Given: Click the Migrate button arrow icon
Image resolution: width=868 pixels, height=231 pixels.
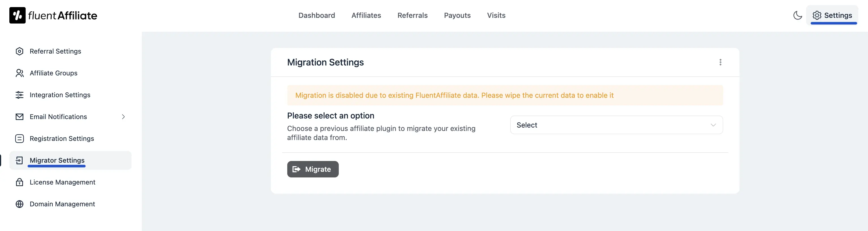Looking at the screenshot, I should (297, 169).
